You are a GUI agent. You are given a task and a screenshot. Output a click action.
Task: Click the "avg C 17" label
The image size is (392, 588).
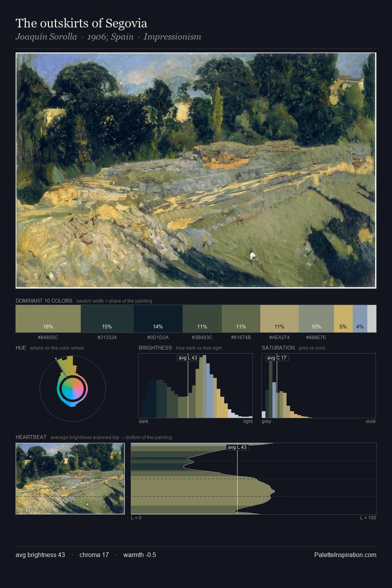(277, 358)
